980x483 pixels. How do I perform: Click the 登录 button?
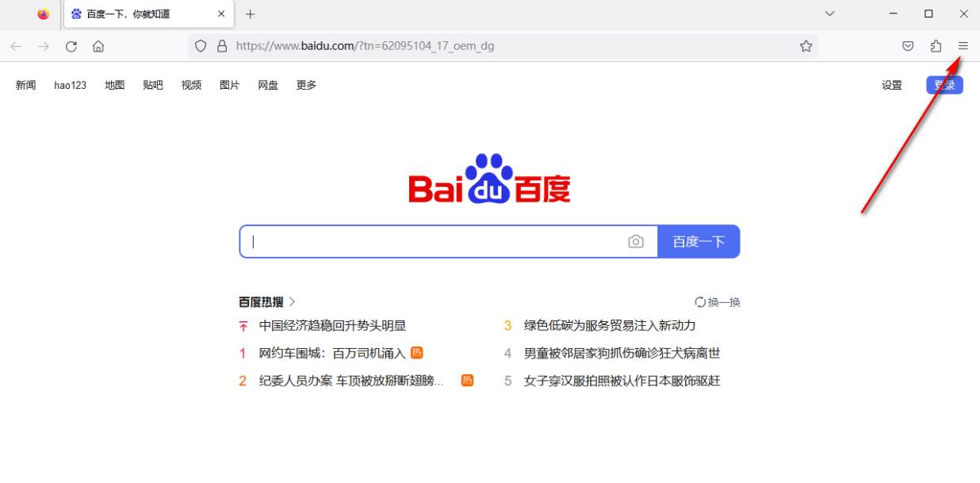(944, 85)
